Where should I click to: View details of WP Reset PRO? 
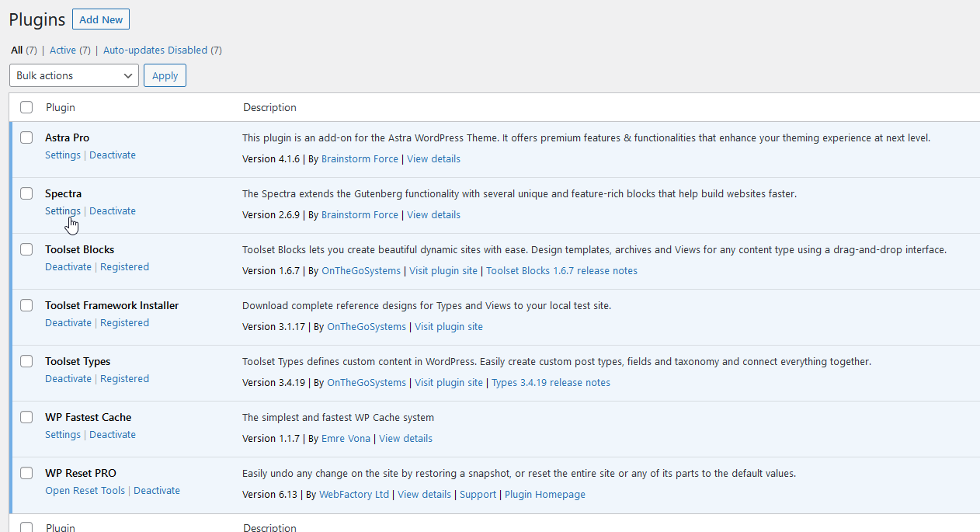[424, 494]
